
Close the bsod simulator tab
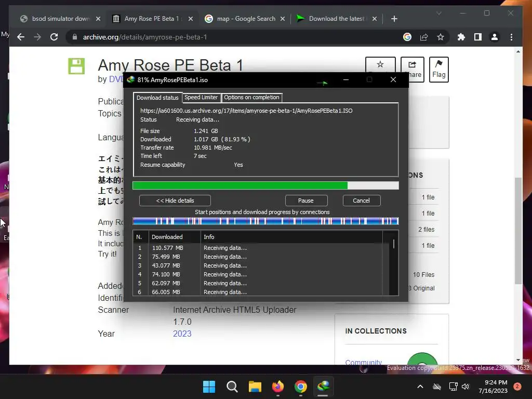tap(98, 19)
